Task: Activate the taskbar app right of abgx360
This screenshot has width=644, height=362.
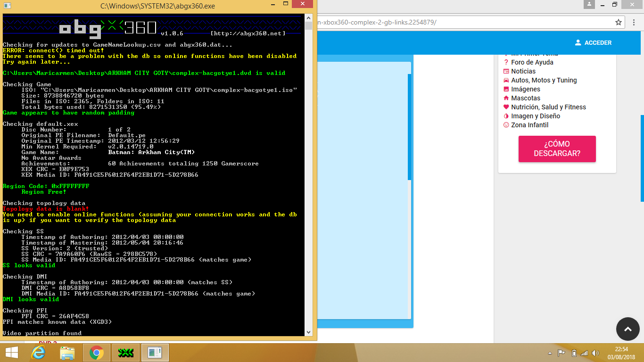Action: pos(155,353)
